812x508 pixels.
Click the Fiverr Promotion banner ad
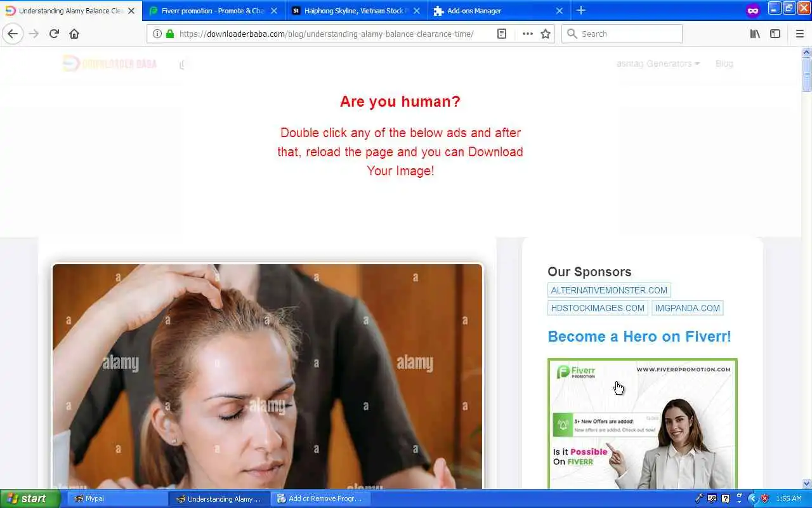click(643, 424)
